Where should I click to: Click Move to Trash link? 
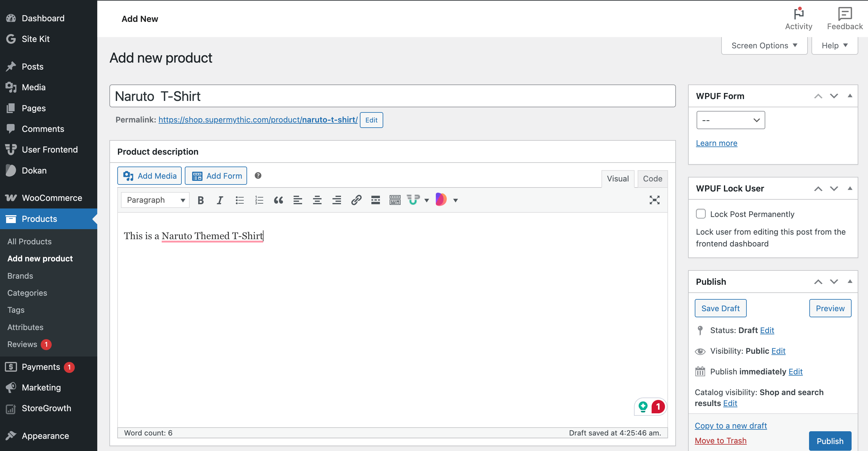[720, 441]
